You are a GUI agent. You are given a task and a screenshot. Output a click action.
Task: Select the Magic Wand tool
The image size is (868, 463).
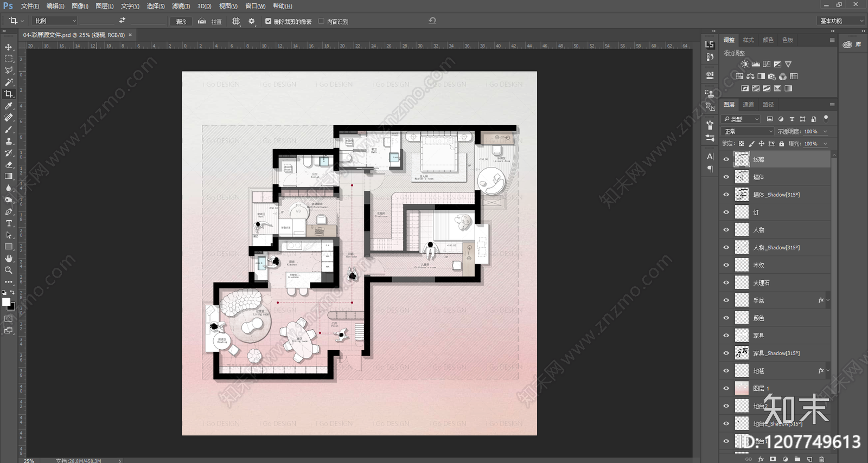point(9,82)
